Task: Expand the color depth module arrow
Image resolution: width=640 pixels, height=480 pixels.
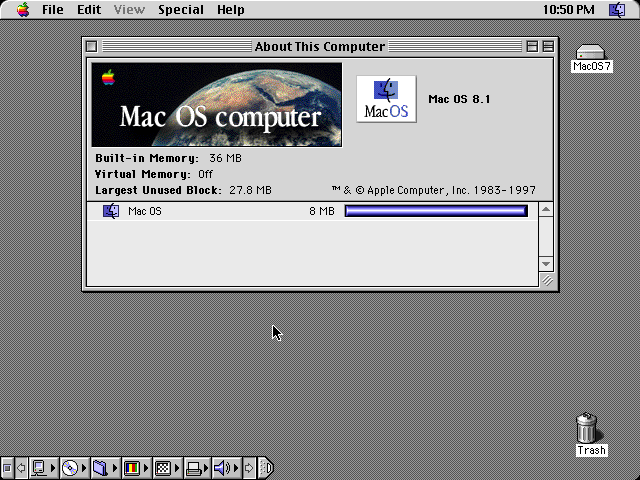Action: point(146,468)
